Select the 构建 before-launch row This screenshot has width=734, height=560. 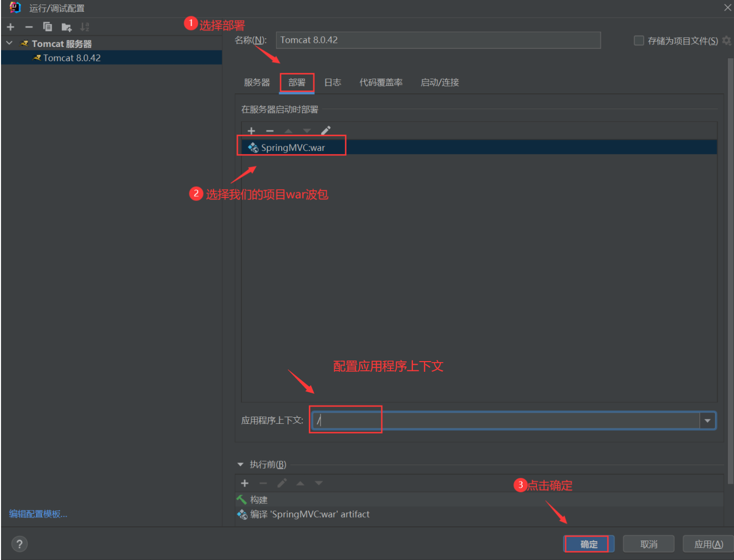click(479, 500)
